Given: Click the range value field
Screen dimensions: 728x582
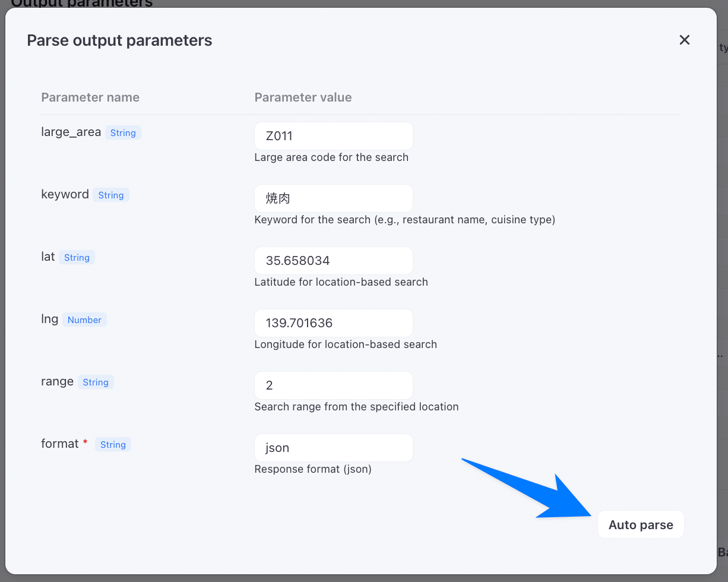Looking at the screenshot, I should pos(333,385).
